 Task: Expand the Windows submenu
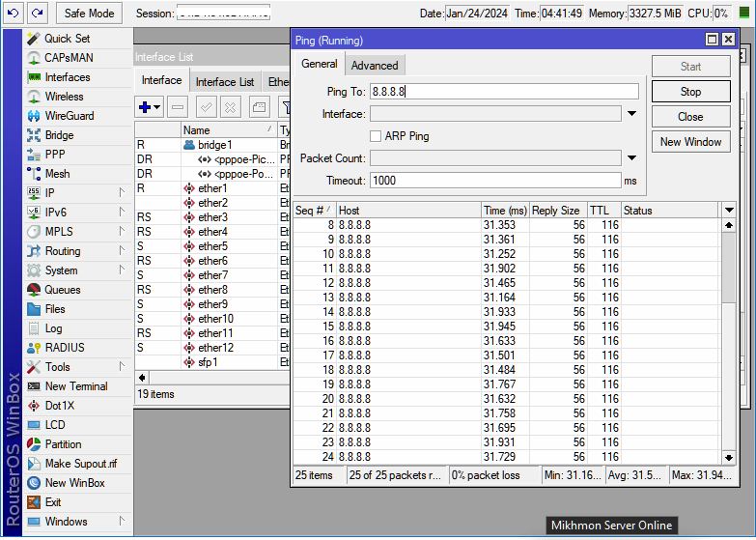[x=122, y=521]
